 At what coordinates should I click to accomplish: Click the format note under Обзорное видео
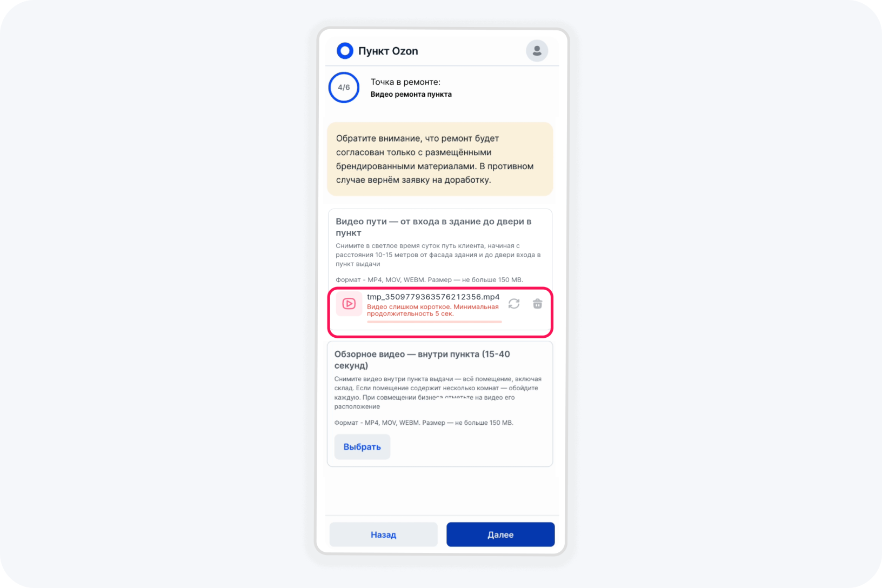click(x=424, y=423)
